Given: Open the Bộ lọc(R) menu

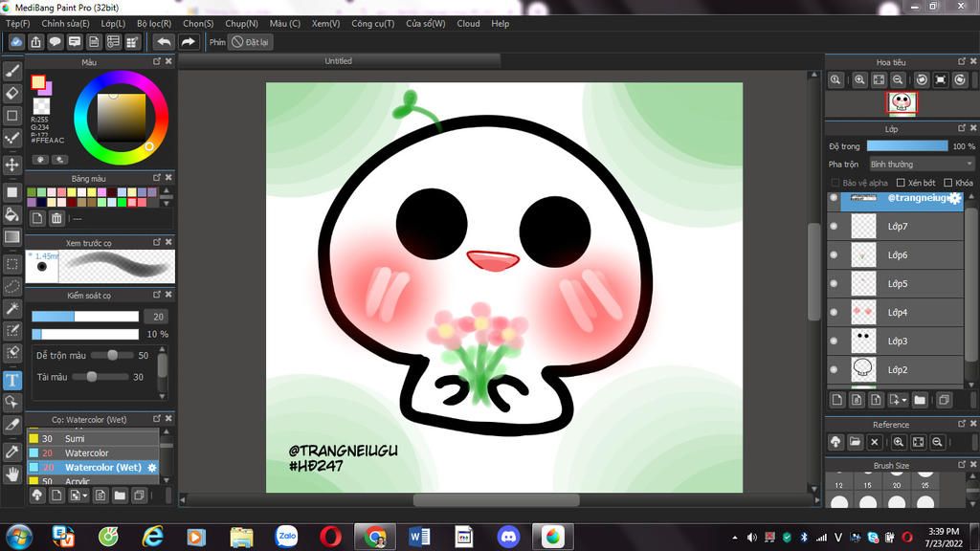Looking at the screenshot, I should 154,24.
